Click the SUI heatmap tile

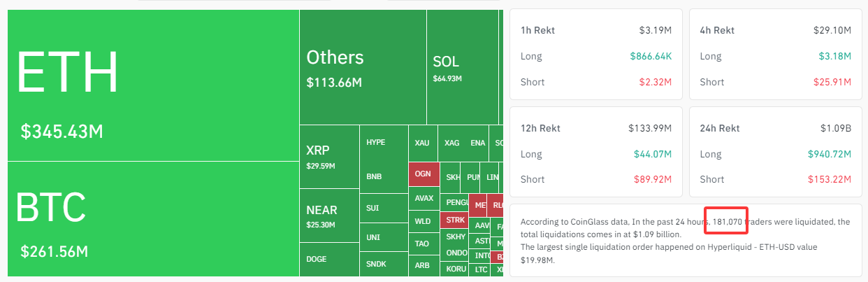tap(384, 208)
